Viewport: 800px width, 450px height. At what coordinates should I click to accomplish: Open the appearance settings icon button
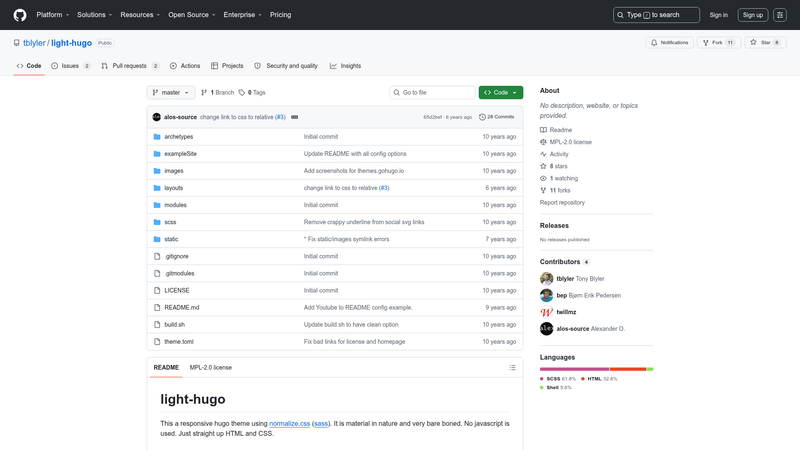tap(780, 15)
